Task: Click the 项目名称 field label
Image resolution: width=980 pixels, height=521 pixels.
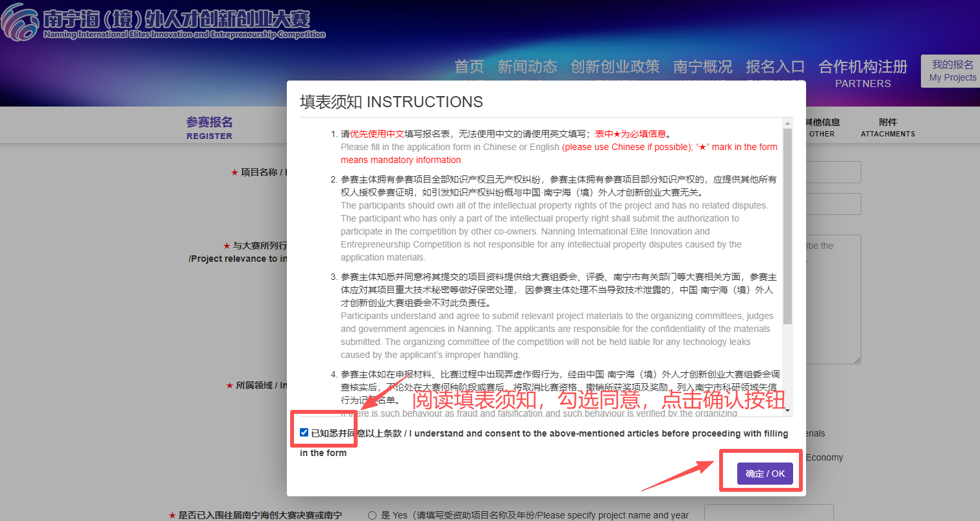Action: click(259, 172)
